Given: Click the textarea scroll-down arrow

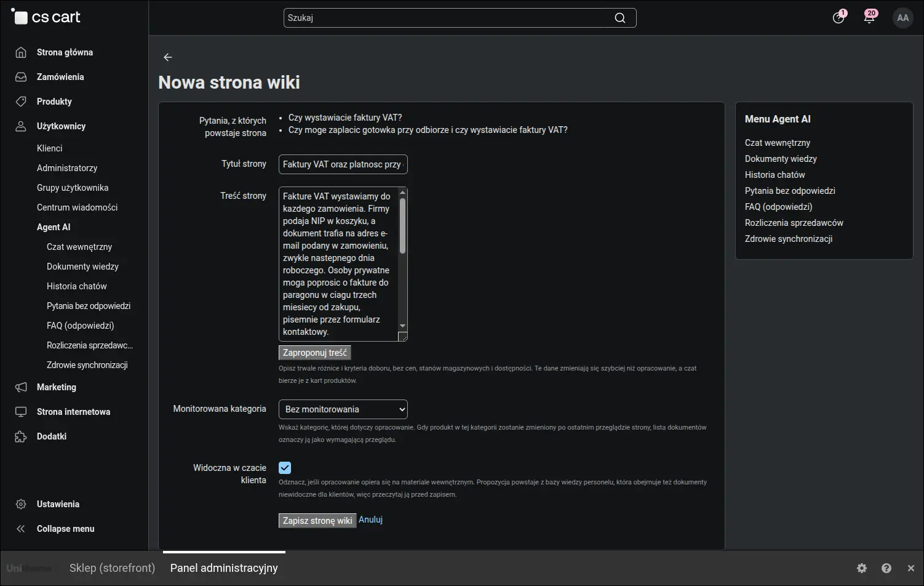Looking at the screenshot, I should click(403, 326).
